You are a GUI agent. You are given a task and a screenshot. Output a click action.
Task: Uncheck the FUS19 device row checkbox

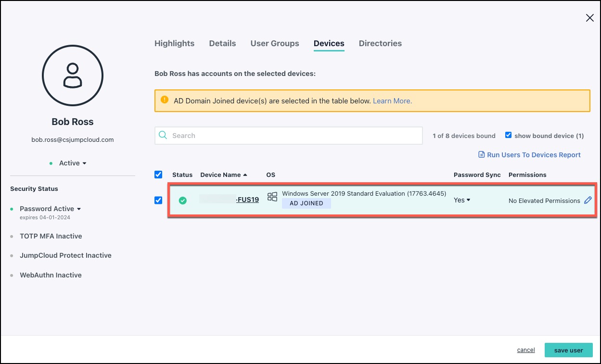(158, 200)
